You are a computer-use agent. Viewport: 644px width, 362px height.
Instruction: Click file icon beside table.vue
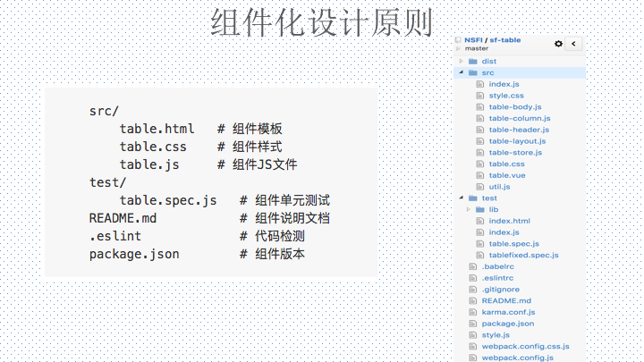tap(479, 176)
